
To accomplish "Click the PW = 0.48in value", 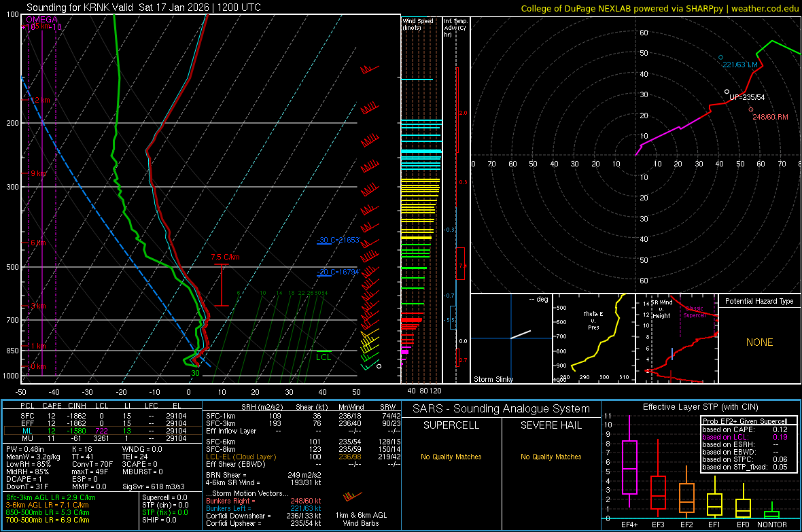I will click(x=25, y=450).
